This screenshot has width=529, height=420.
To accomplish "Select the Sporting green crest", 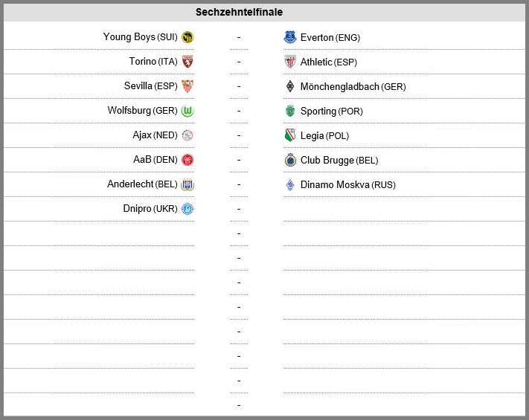I will [290, 111].
